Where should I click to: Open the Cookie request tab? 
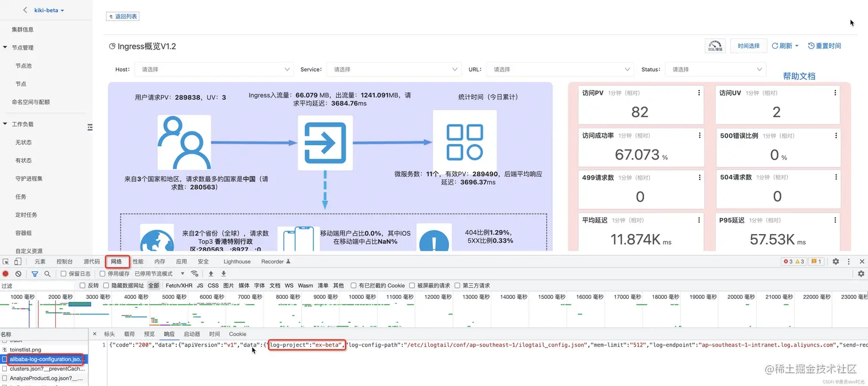tap(238, 334)
